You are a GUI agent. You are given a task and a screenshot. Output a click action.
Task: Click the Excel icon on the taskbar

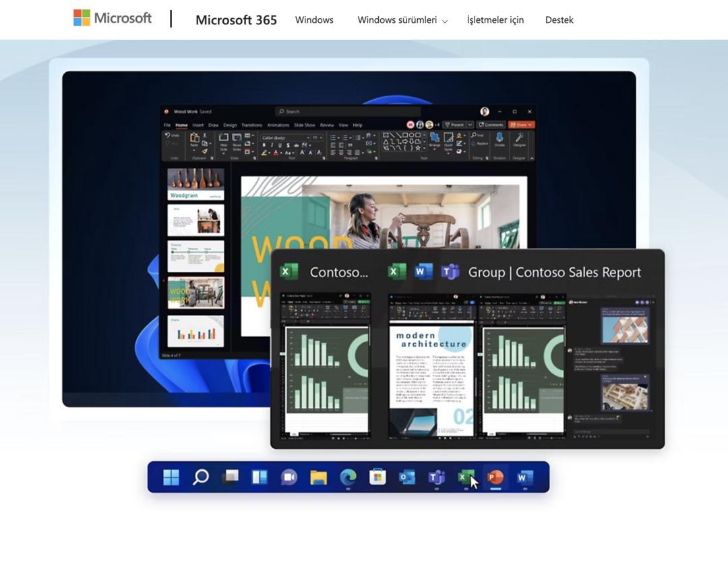(x=466, y=477)
